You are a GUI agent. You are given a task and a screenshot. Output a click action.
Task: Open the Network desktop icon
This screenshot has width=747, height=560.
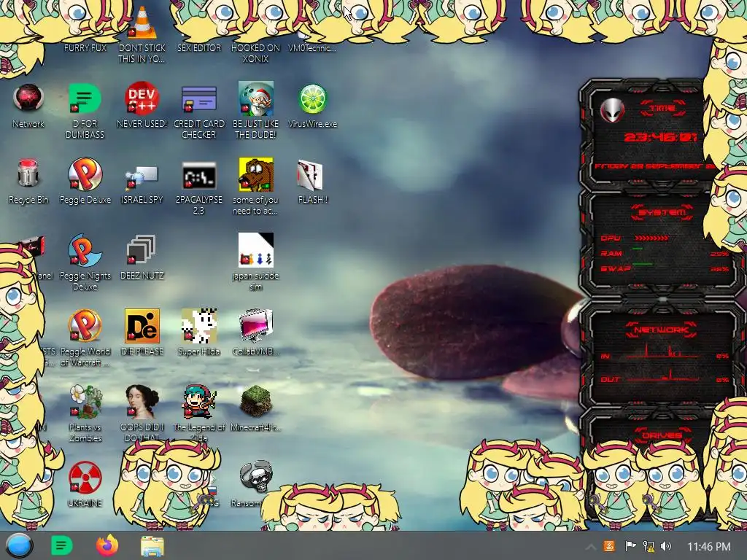(28, 98)
